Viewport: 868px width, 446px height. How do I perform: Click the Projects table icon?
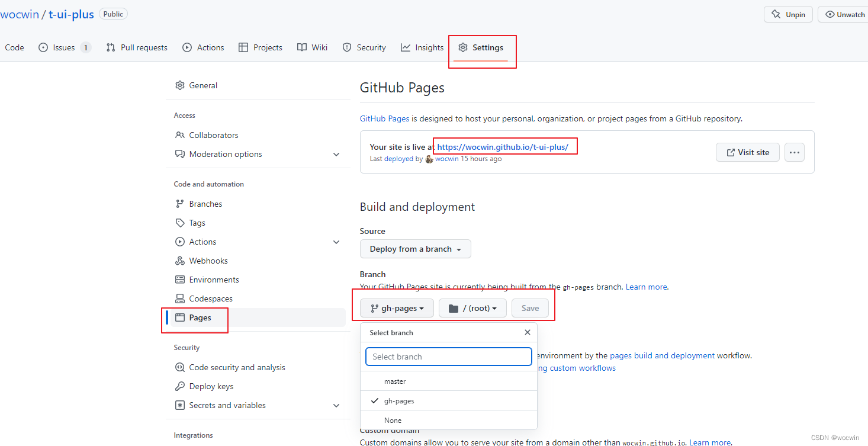coord(243,47)
